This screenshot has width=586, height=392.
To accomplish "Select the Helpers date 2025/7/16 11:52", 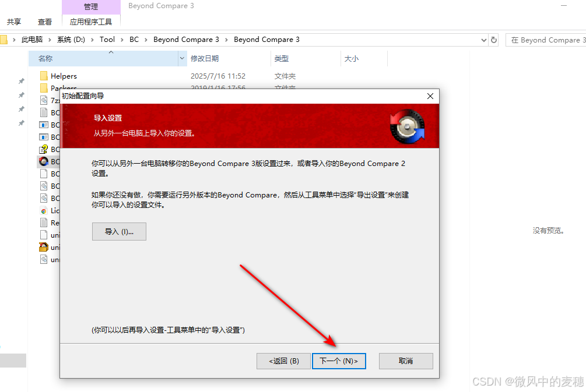I will coord(218,76).
